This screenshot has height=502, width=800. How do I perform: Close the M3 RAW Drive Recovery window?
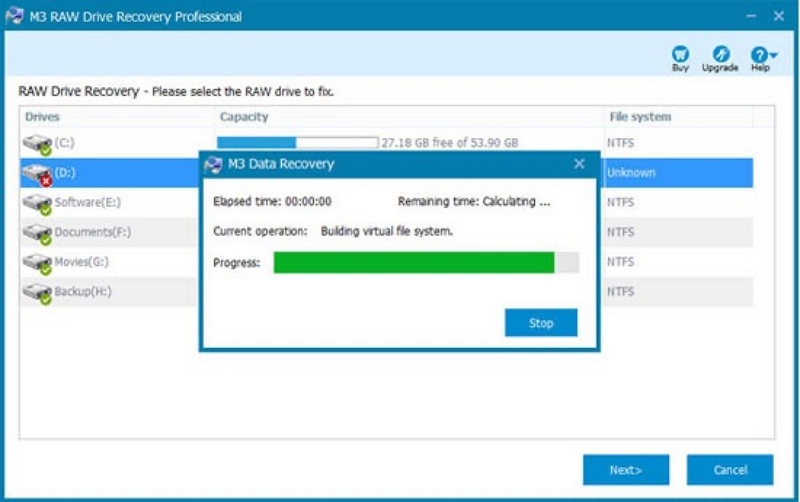[x=779, y=16]
